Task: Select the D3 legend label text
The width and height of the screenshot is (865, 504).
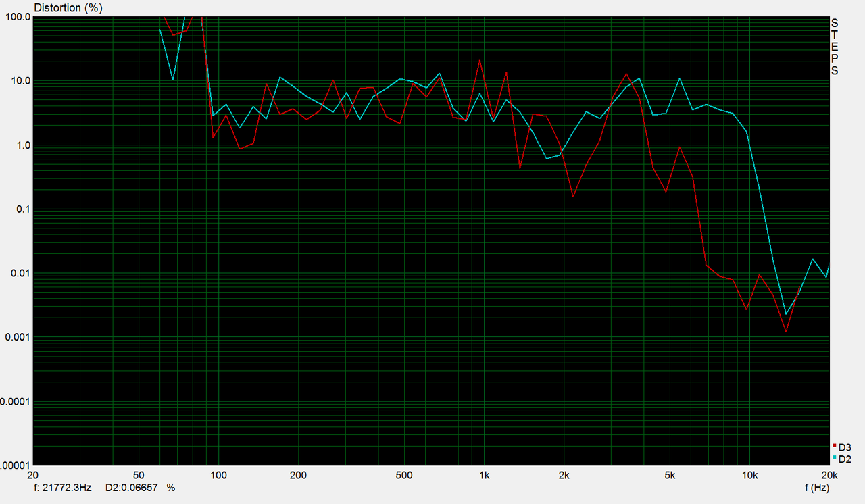Action: [845, 447]
